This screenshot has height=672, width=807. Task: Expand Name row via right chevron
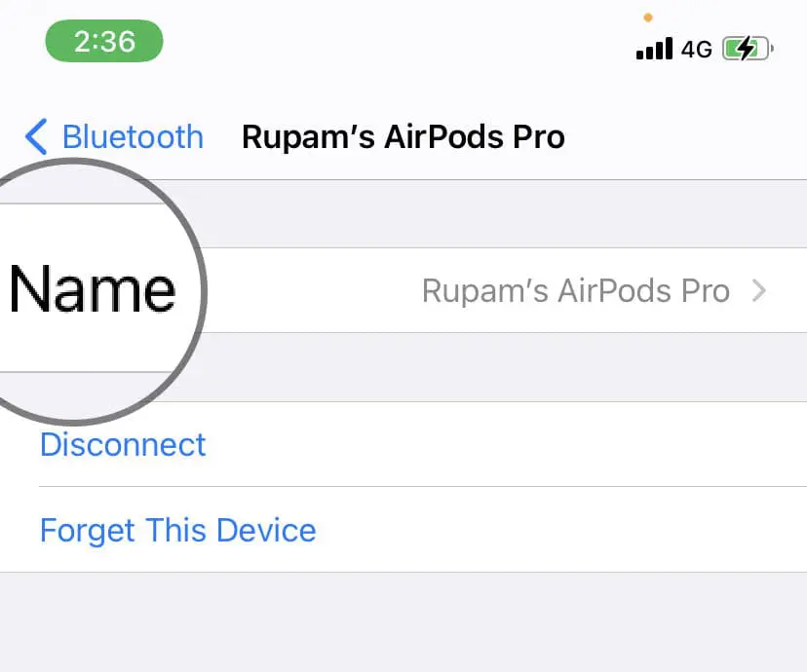[x=759, y=291]
